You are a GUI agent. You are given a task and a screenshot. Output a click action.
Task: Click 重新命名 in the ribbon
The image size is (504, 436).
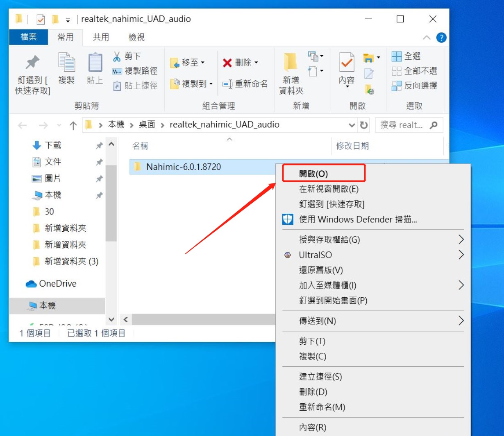pos(245,84)
